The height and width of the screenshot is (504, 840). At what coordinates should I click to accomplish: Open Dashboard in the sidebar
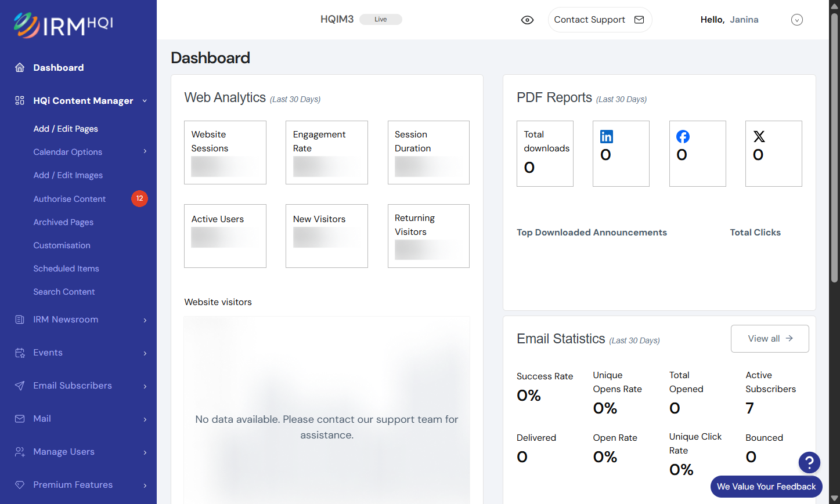tap(59, 67)
